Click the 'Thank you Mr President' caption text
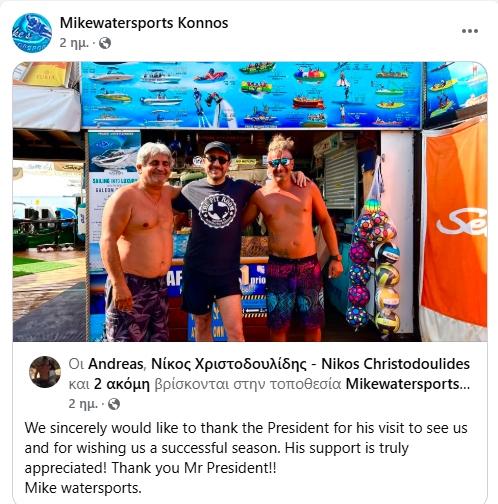The image size is (498, 504). (x=193, y=468)
